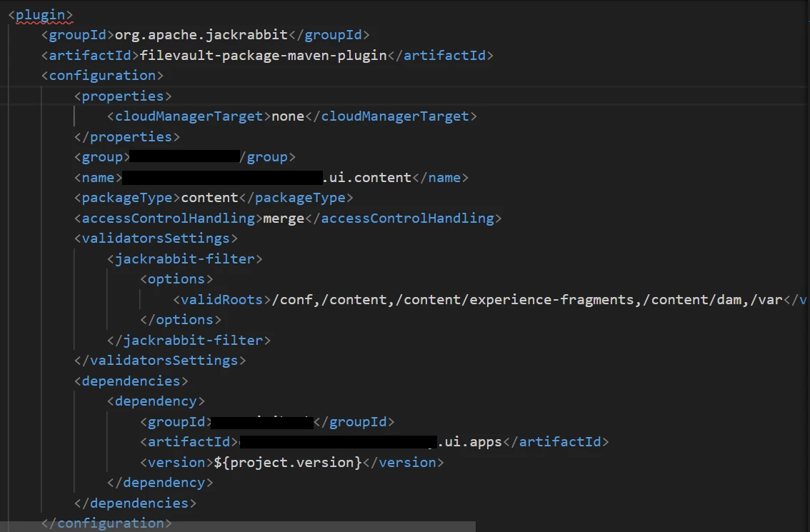This screenshot has height=532, width=810.
Task: Click the opening validRoots tag
Action: (x=222, y=300)
